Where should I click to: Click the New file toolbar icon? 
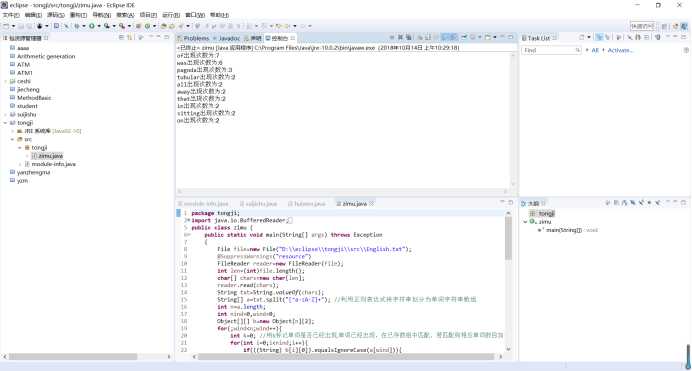(5, 26)
